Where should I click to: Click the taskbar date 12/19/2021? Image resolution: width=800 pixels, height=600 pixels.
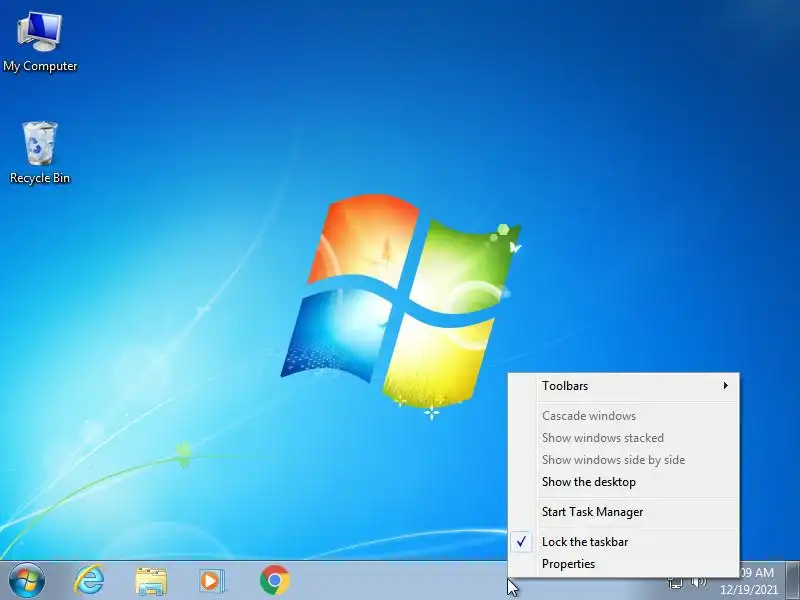[x=748, y=589]
